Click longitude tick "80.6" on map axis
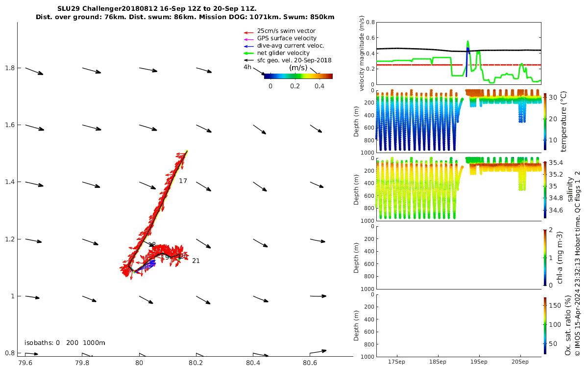 pos(310,363)
